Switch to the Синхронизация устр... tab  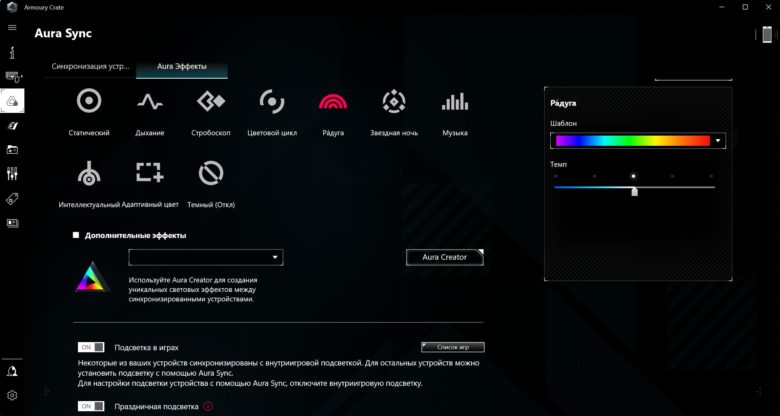coord(90,66)
